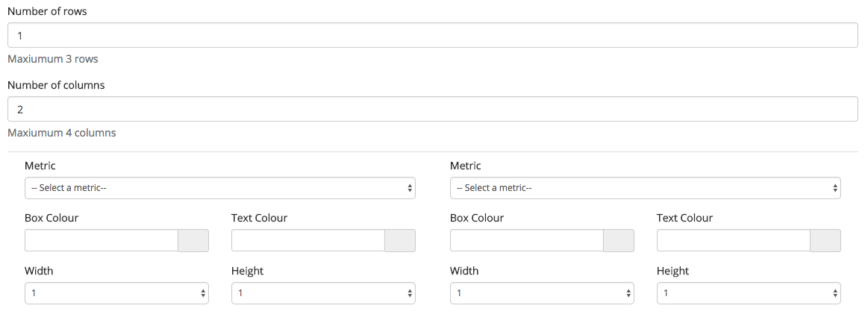
Task: Click the second column's Text Colour text field
Action: (734, 241)
